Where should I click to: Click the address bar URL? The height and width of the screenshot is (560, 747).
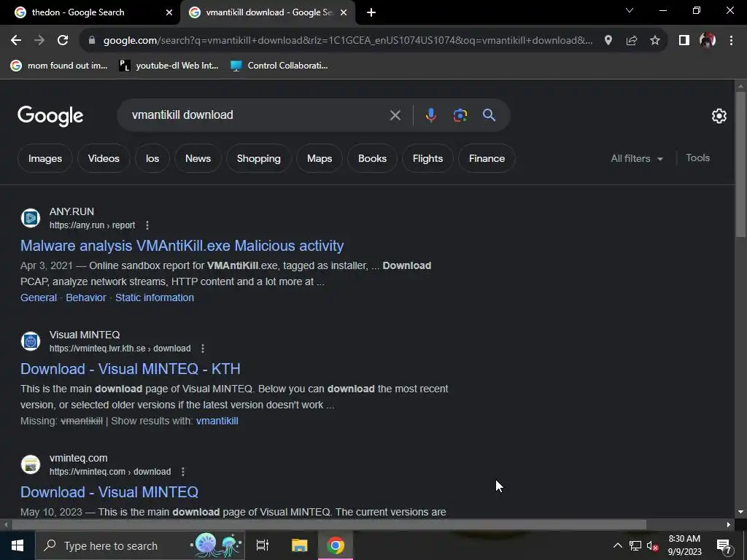pos(348,41)
